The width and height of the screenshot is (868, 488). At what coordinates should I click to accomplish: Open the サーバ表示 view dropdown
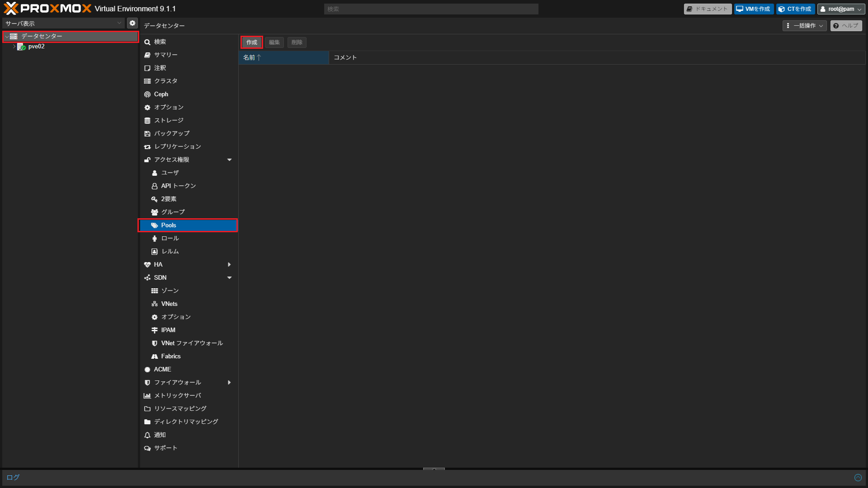(x=63, y=23)
